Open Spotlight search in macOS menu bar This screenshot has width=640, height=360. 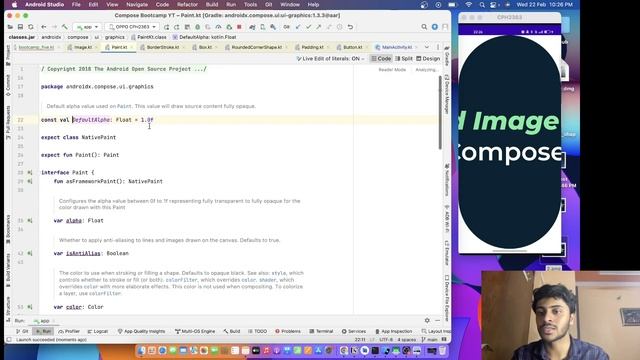point(482,4)
